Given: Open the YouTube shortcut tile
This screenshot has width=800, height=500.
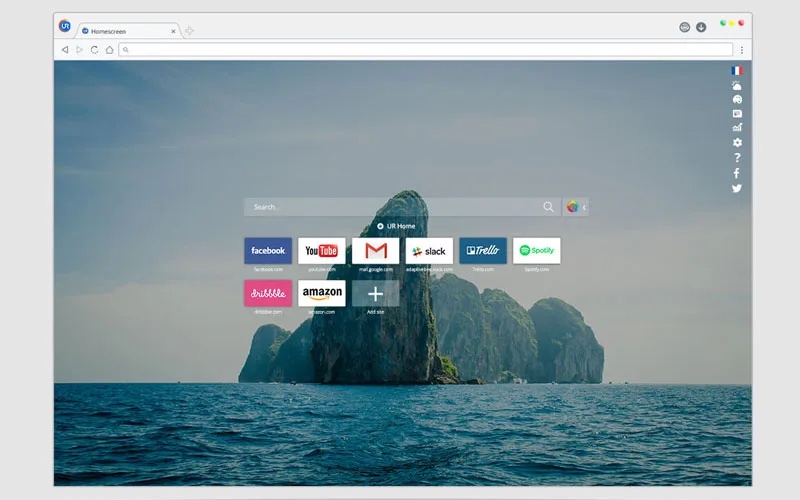Looking at the screenshot, I should [321, 251].
